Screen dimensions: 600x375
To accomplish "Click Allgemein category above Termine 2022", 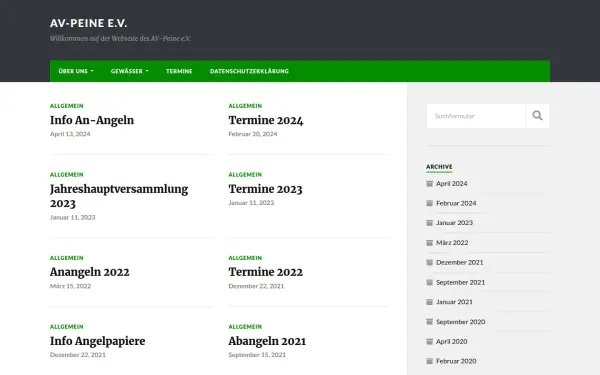I will click(x=245, y=258).
